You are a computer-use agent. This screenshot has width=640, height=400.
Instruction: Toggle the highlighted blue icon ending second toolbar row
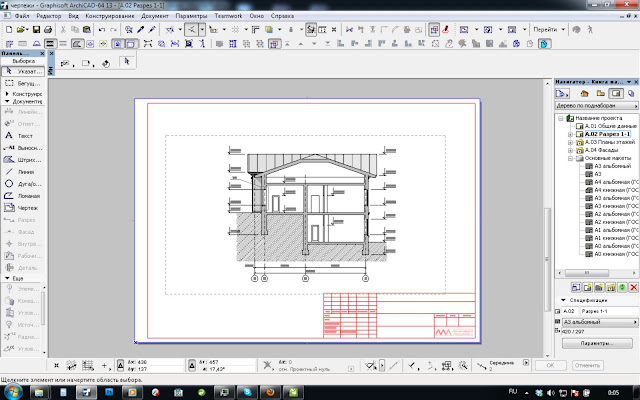[544, 43]
